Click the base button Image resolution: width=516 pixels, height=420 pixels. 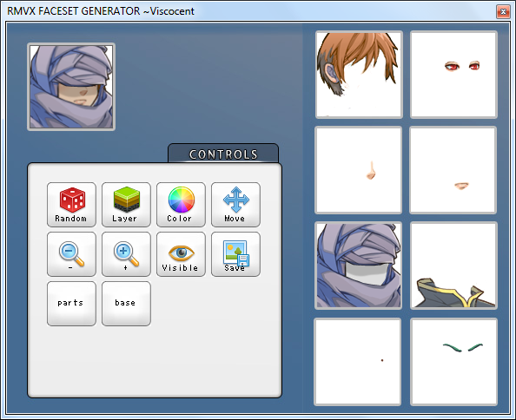pyautogui.click(x=126, y=304)
